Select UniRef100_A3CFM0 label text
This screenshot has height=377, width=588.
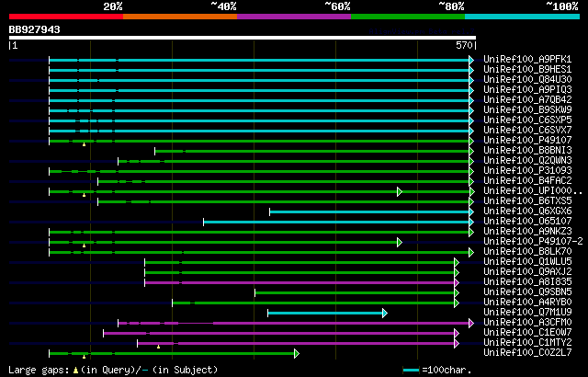527,323
